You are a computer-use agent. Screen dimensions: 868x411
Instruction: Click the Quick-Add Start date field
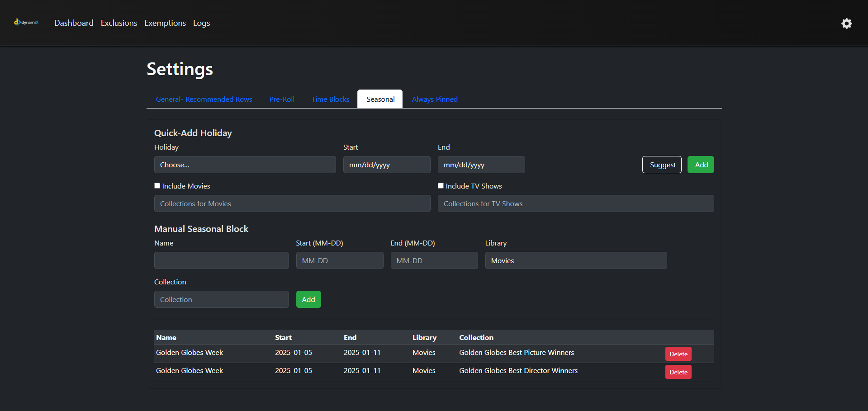click(387, 165)
